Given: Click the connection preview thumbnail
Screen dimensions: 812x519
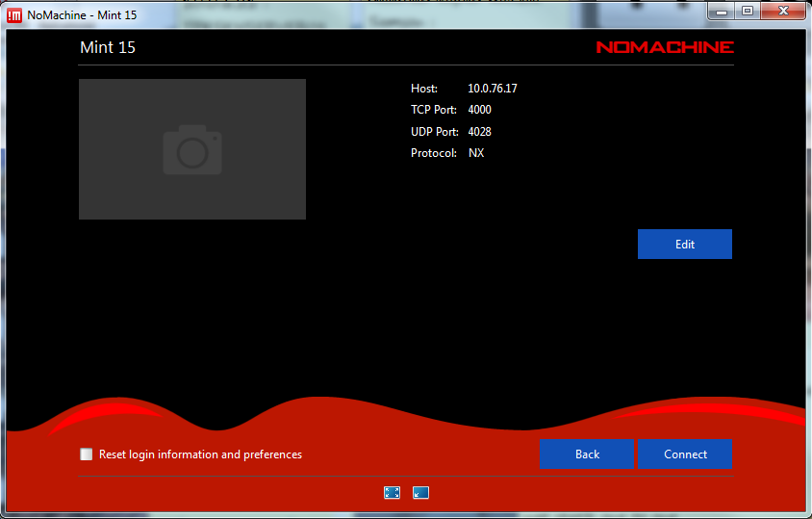Looking at the screenshot, I should 192,149.
